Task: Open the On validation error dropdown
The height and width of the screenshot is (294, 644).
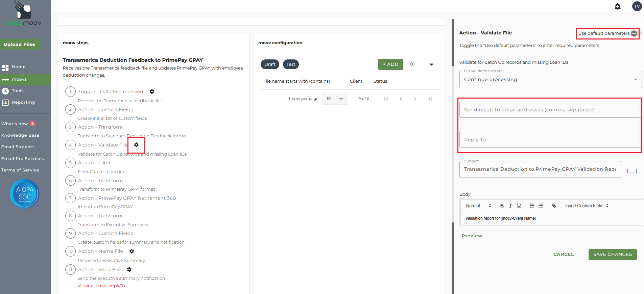Action: [550, 80]
